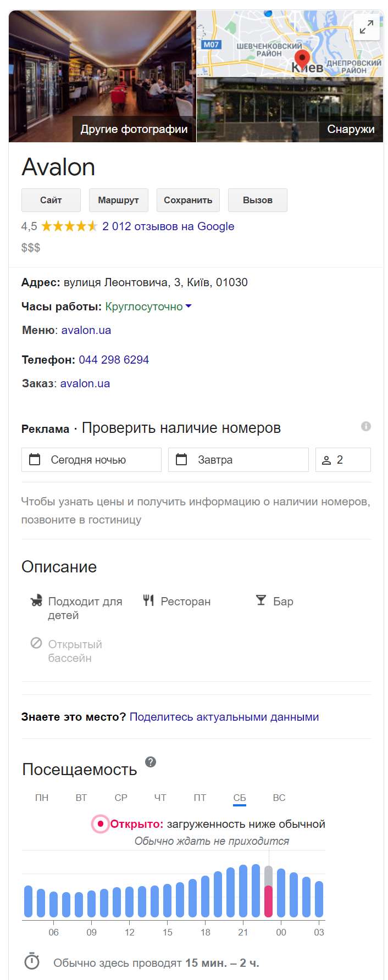388x980 pixels.
Task: Open the map in fullscreen via expand icon
Action: (365, 27)
